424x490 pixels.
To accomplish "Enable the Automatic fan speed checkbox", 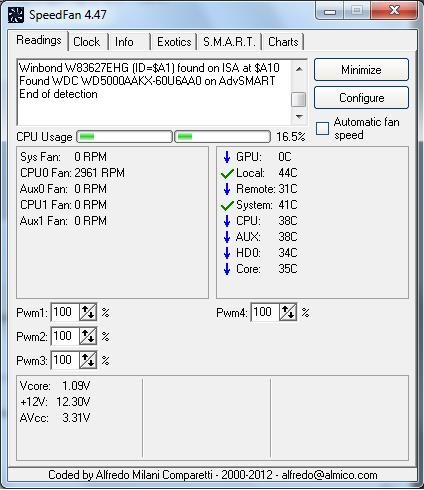I will click(x=322, y=128).
